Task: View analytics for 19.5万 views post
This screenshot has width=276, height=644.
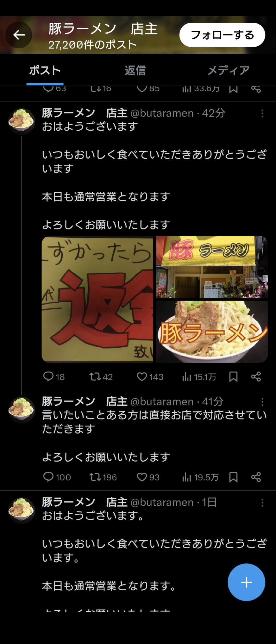Action: (200, 477)
